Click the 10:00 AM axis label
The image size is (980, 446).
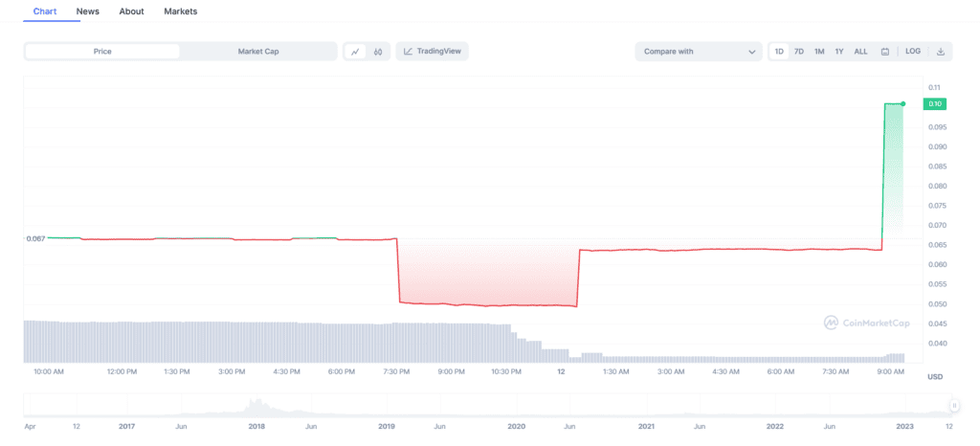point(50,371)
